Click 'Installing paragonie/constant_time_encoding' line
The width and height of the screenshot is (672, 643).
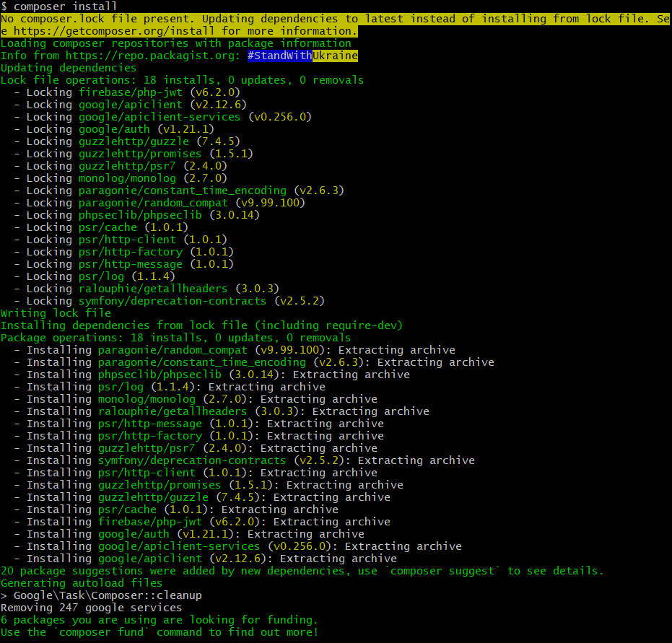click(x=254, y=363)
